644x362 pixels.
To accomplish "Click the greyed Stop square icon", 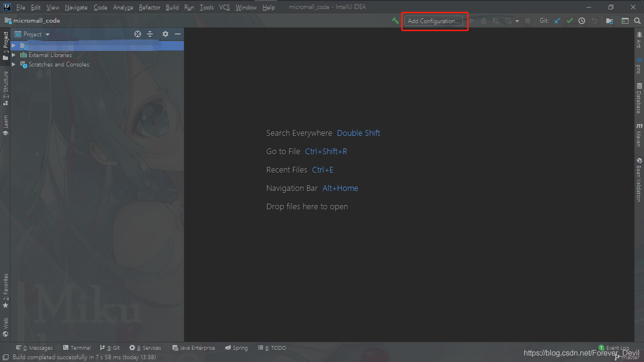I will pyautogui.click(x=528, y=21).
